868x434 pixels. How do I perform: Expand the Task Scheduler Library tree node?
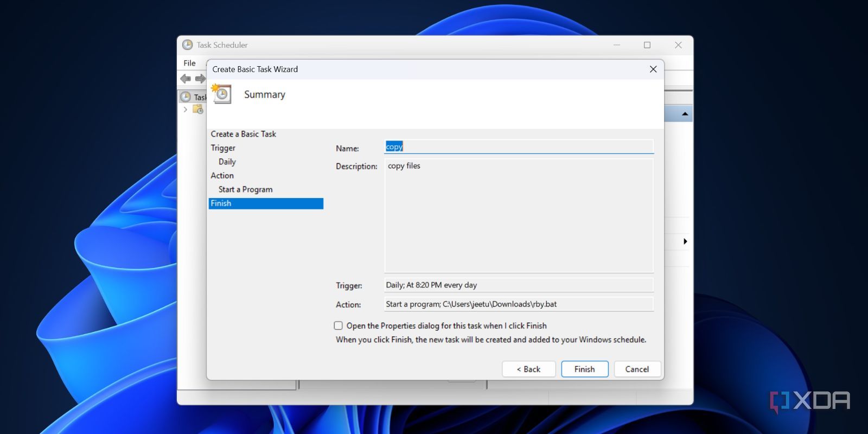pyautogui.click(x=186, y=109)
